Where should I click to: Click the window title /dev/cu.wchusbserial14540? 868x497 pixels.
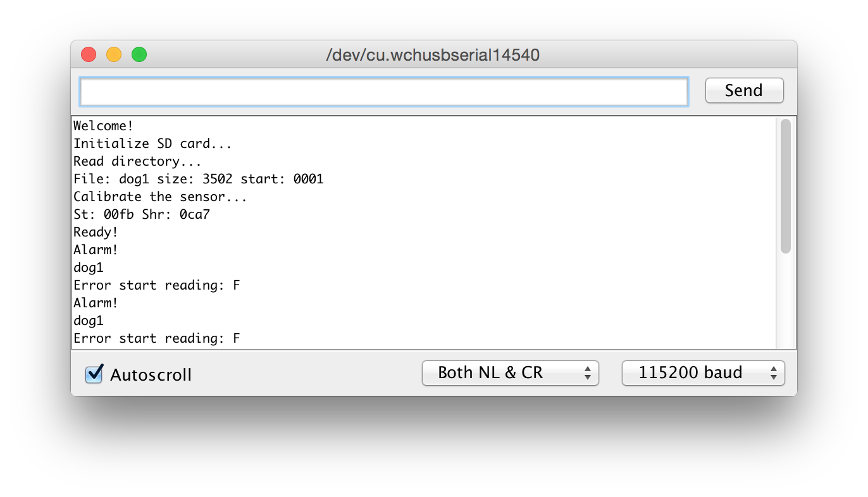(x=433, y=55)
